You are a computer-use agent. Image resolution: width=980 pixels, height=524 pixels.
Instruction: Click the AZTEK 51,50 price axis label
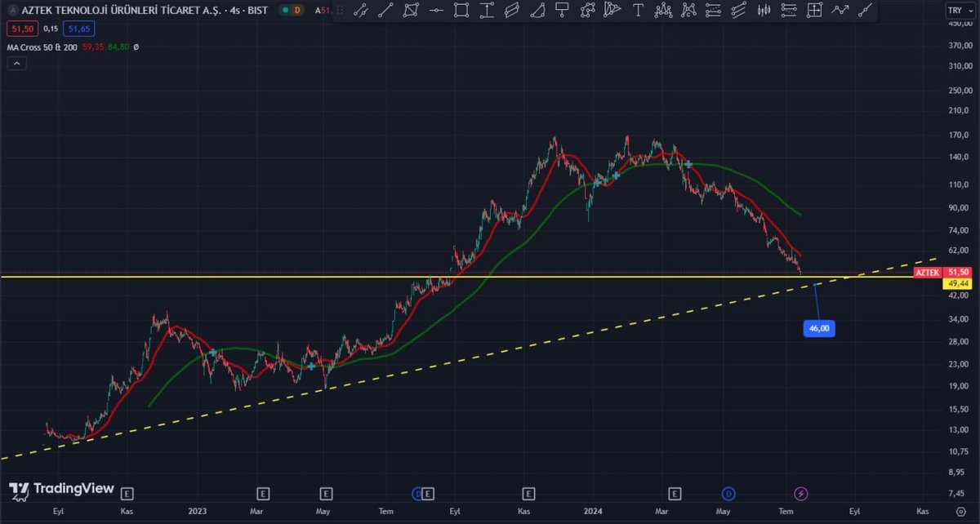tap(942, 271)
